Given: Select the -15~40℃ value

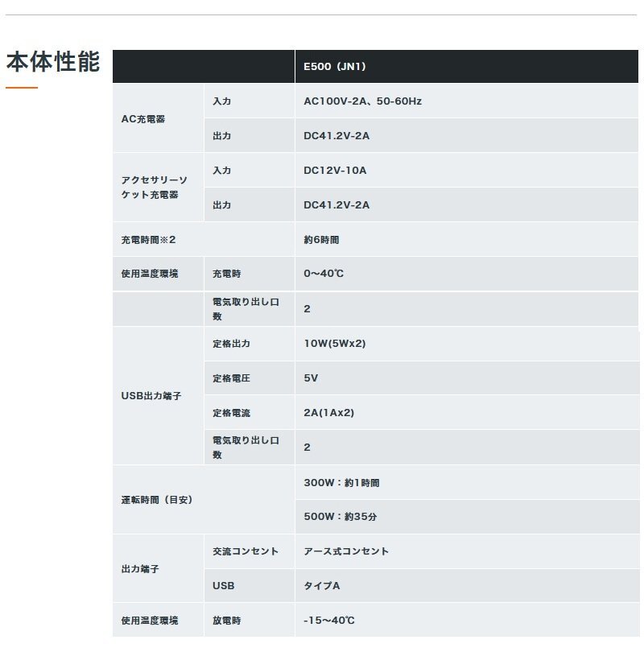Looking at the screenshot, I should tap(329, 621).
